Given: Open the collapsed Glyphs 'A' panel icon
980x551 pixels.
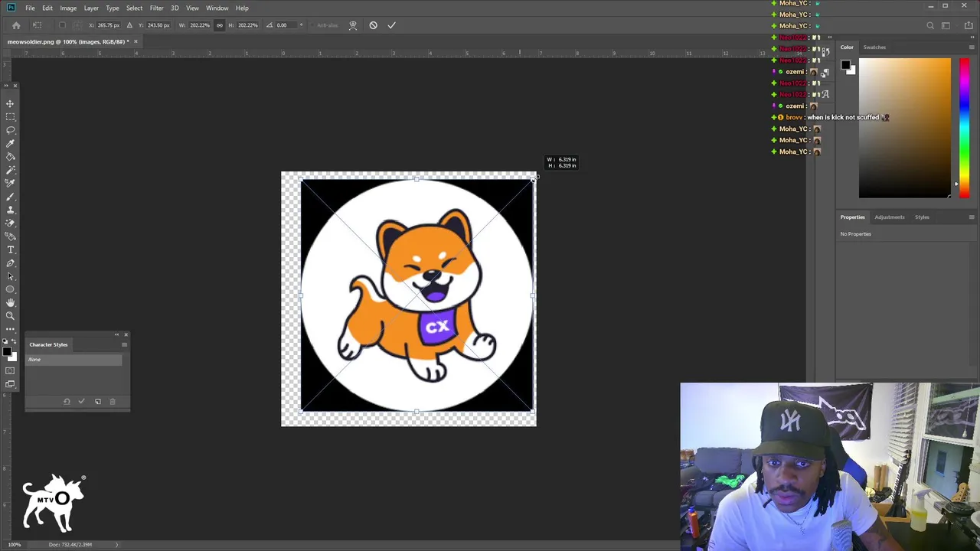Looking at the screenshot, I should click(x=825, y=94).
